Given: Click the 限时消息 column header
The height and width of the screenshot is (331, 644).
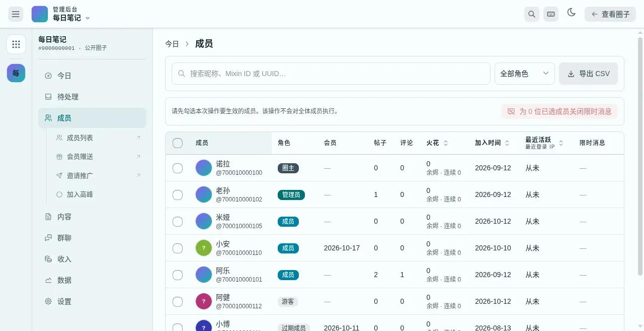Looking at the screenshot, I should click(592, 143).
